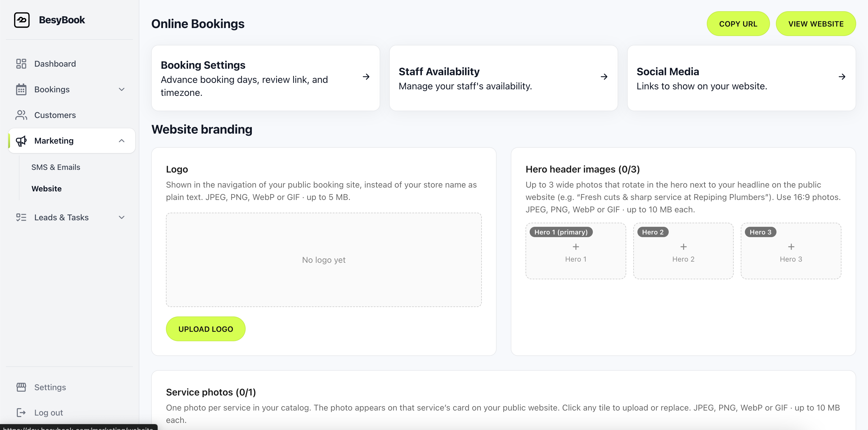Open the Booking Settings card
This screenshot has height=430, width=868.
pos(265,78)
